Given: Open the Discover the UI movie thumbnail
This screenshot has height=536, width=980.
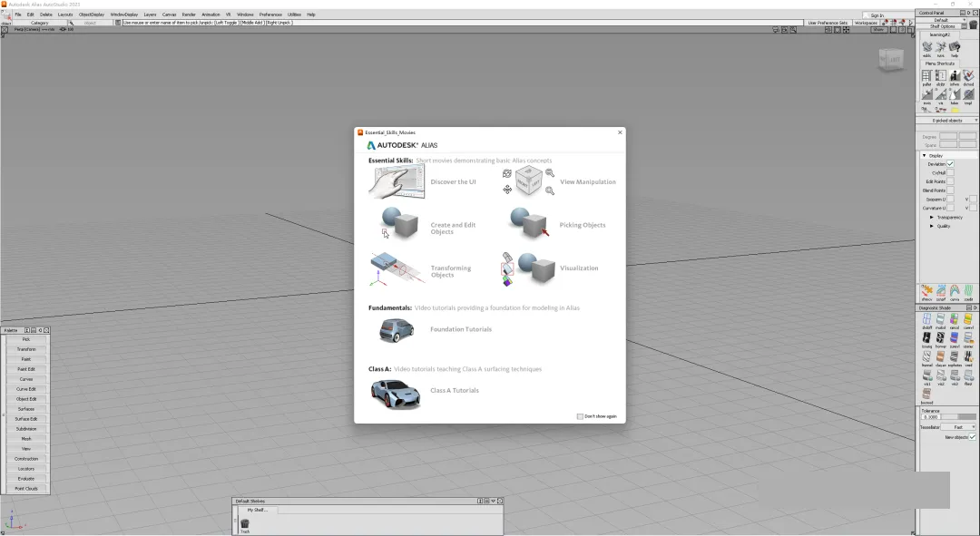Looking at the screenshot, I should (397, 182).
